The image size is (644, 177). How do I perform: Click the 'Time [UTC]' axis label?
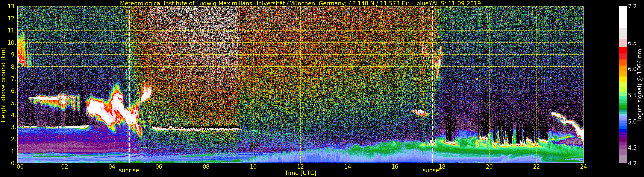pos(300,173)
